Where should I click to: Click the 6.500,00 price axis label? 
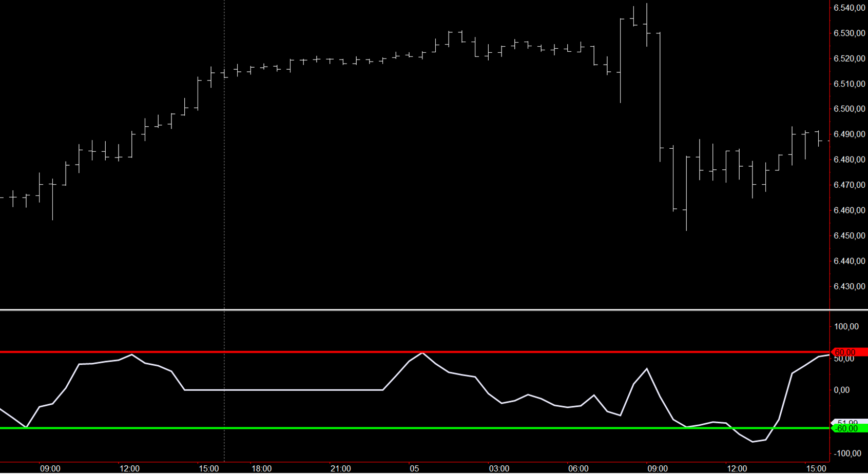pos(850,109)
